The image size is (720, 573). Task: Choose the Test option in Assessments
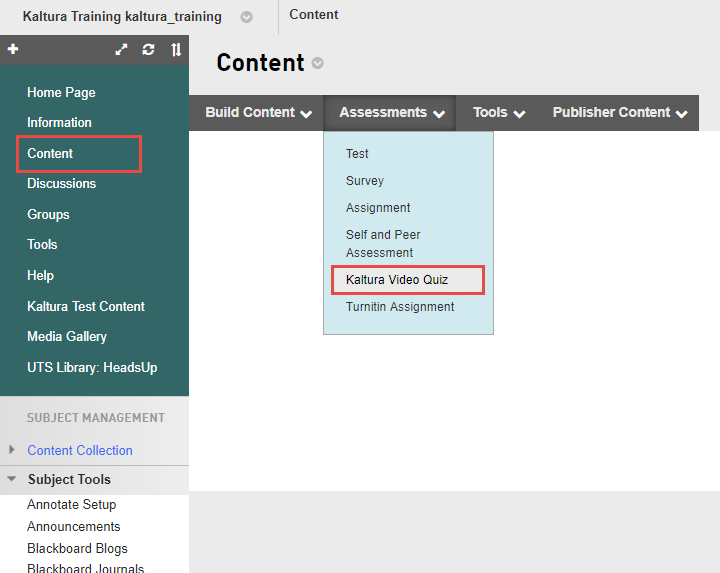coord(357,154)
